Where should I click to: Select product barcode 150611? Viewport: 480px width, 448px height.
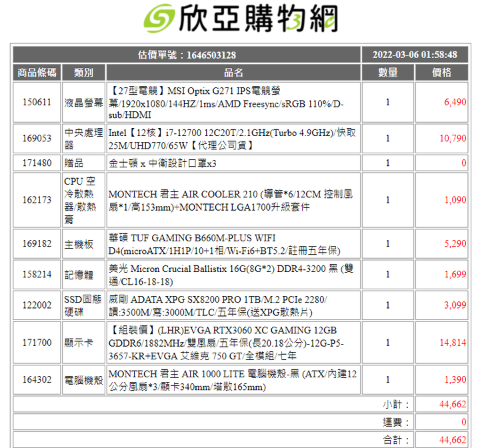click(x=37, y=102)
